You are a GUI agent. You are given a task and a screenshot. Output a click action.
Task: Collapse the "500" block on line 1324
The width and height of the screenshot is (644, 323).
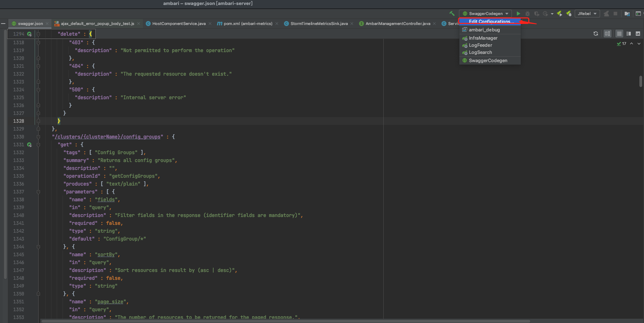click(38, 90)
